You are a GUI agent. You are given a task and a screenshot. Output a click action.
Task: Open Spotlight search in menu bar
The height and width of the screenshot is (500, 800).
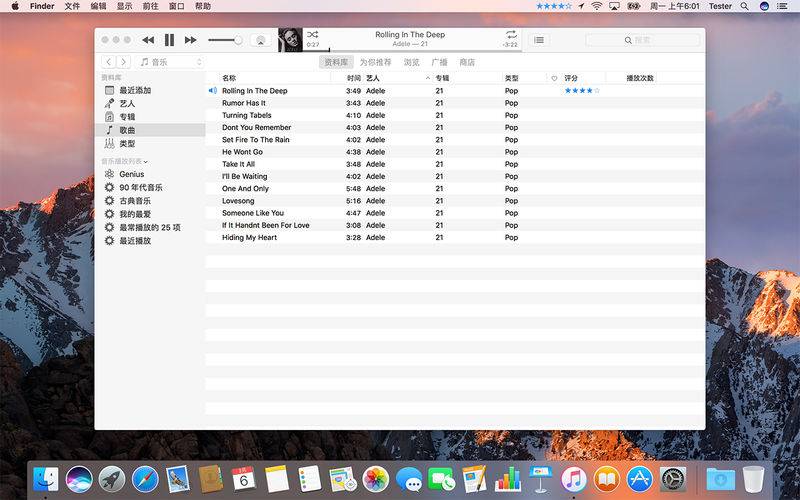744,6
